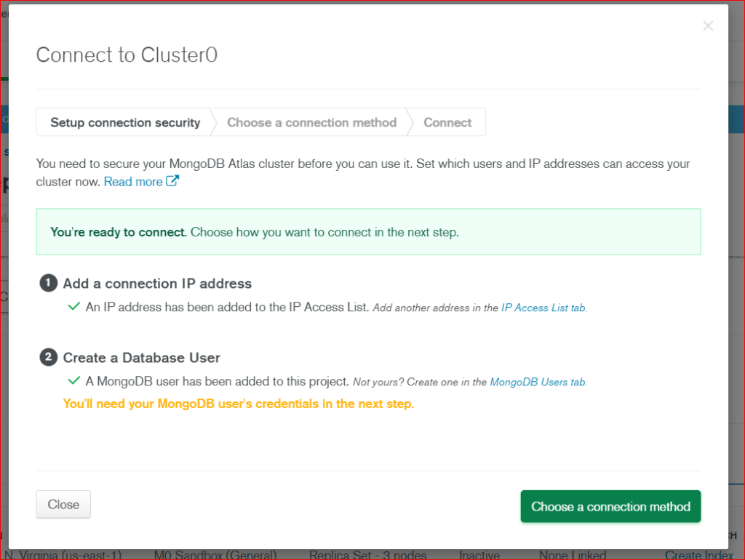
Task: Click the Create Index link at page bottom
Action: (699, 554)
